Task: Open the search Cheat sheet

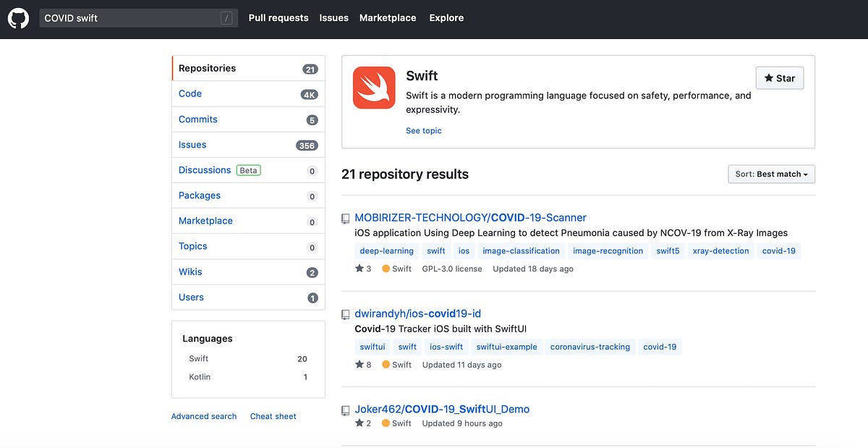Action: click(x=273, y=415)
